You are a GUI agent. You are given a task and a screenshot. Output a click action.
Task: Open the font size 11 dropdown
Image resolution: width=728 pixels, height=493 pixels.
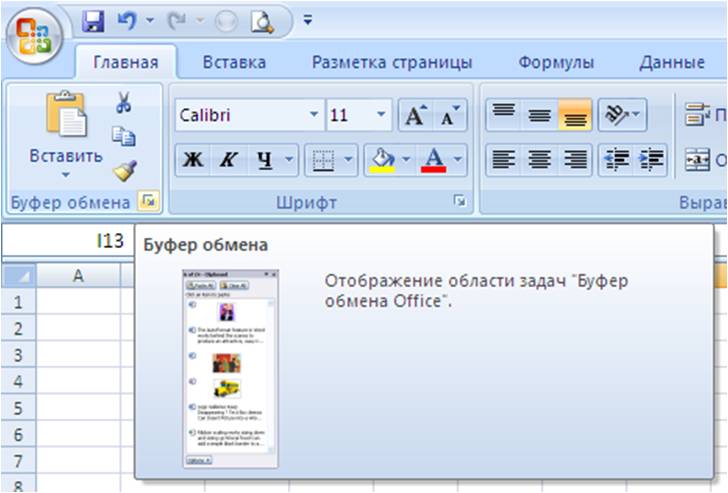[381, 116]
